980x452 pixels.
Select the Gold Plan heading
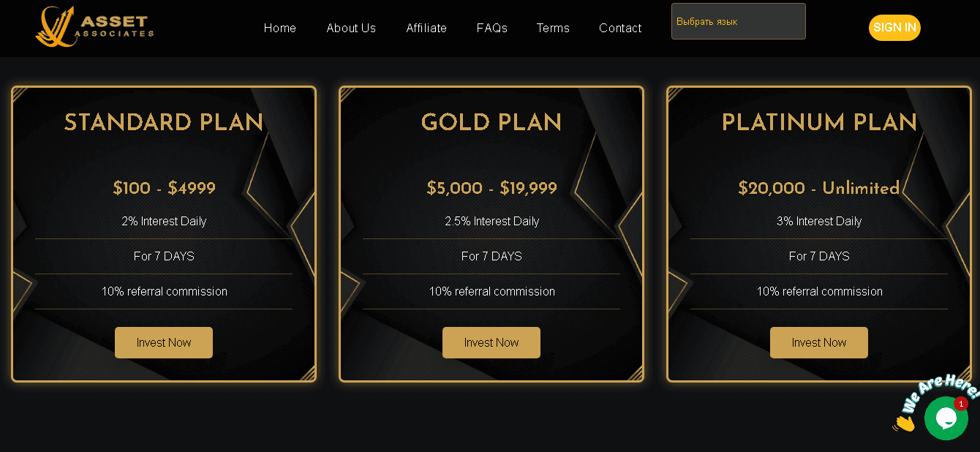491,123
